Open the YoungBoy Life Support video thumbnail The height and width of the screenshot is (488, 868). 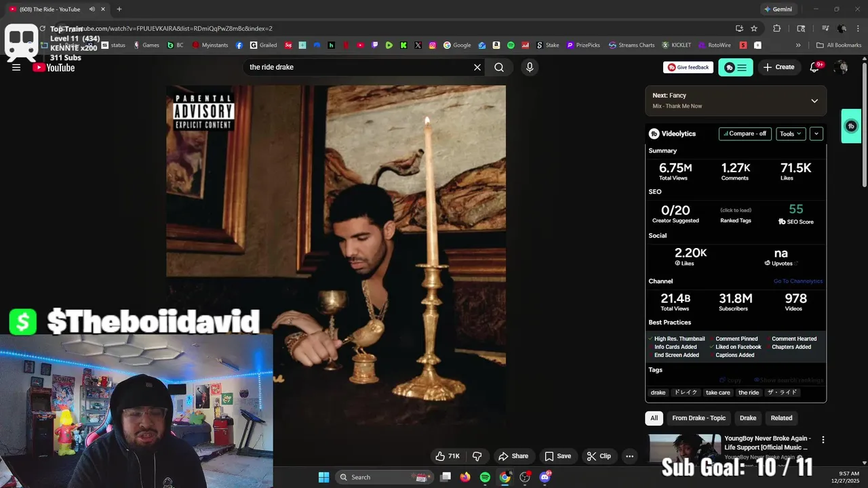[x=684, y=450]
